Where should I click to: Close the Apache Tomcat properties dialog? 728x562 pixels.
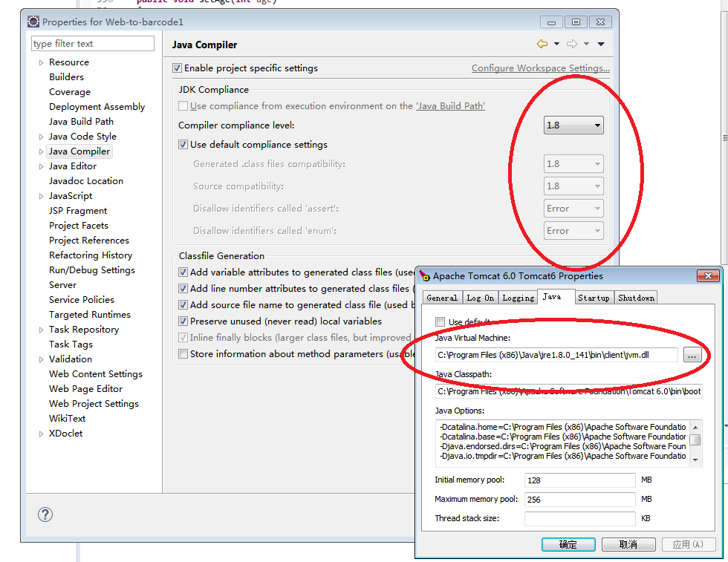click(708, 275)
